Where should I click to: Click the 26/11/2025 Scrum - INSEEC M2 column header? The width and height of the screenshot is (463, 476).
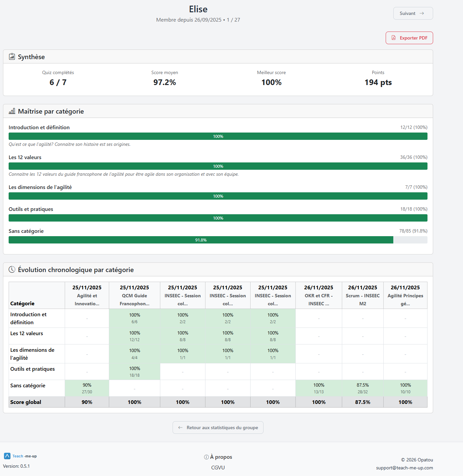pos(362,295)
